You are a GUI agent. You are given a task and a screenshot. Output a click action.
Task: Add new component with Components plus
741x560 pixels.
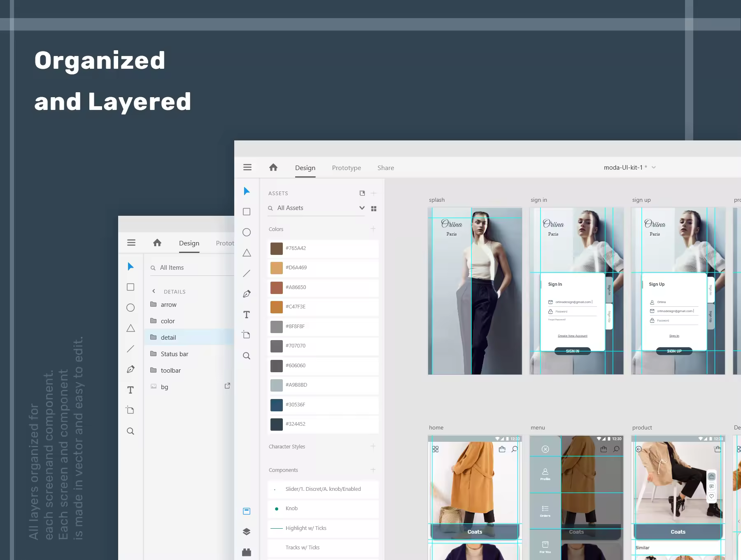373,470
